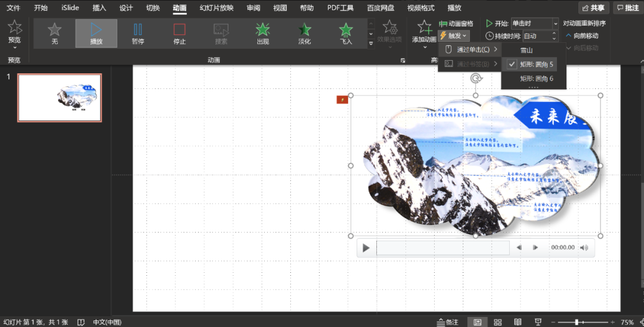Open the 触发 (Trigger) dropdown

click(x=454, y=36)
